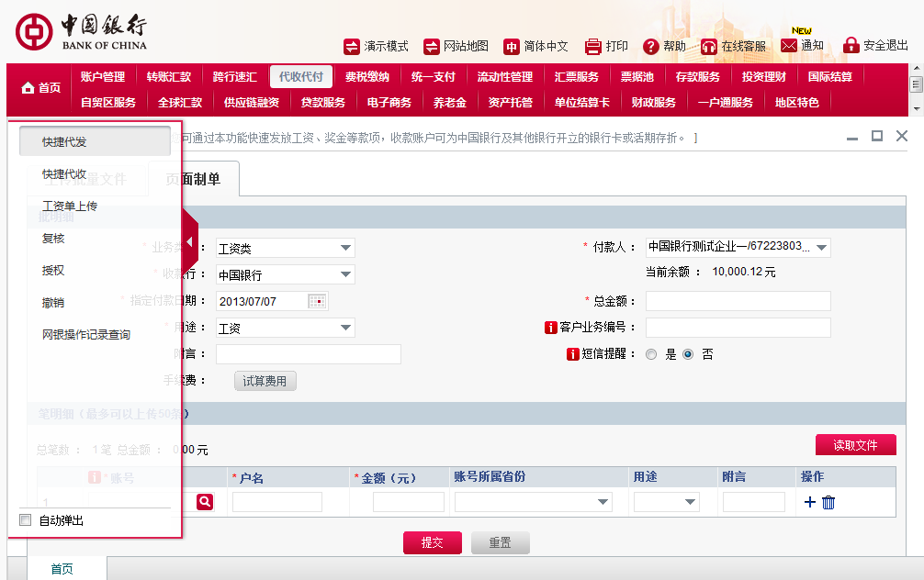The height and width of the screenshot is (580, 924).
Task: Open the 付款人 payer account dropdown
Action: (821, 246)
